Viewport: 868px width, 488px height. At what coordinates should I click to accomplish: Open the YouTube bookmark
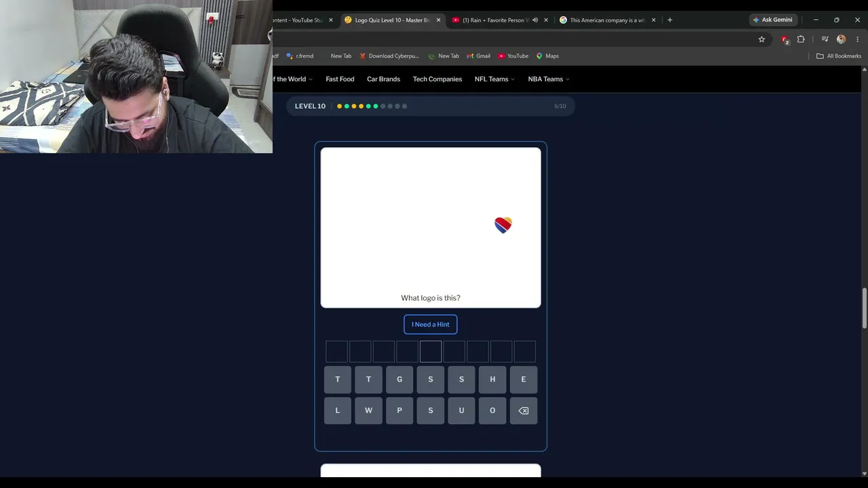click(x=513, y=56)
